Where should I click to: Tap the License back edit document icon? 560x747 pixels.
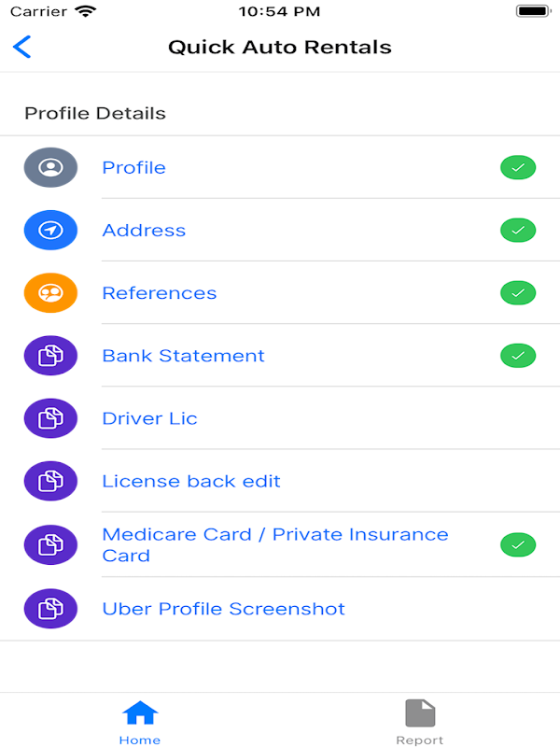pos(50,481)
